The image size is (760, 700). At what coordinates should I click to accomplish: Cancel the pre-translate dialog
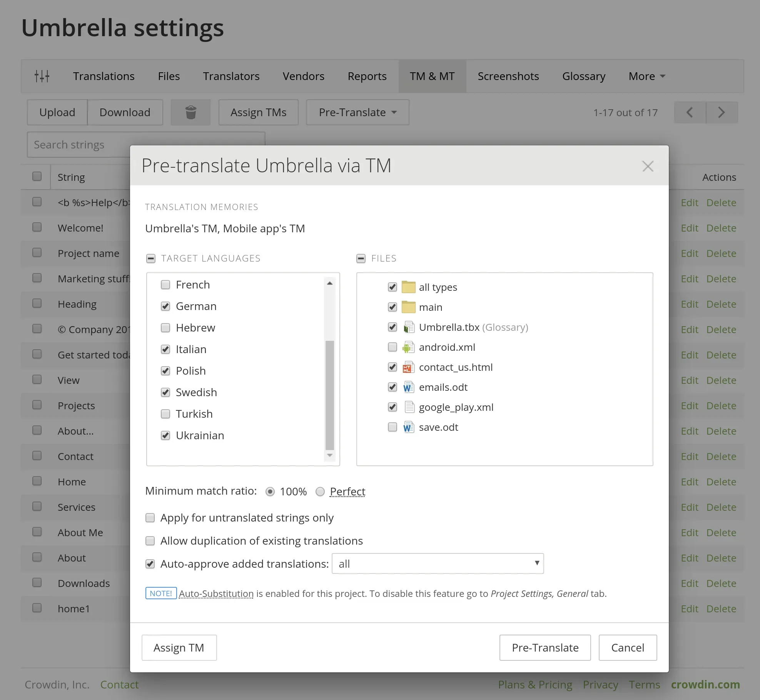point(628,648)
